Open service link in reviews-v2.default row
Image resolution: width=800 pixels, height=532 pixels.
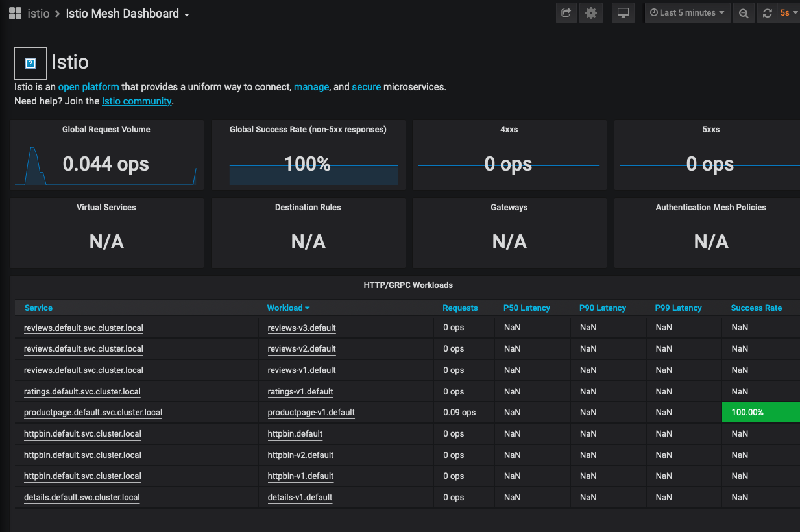point(84,349)
